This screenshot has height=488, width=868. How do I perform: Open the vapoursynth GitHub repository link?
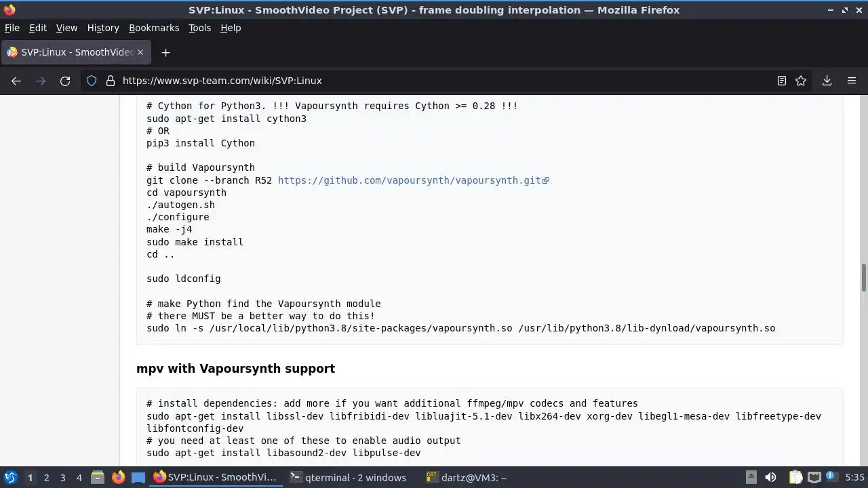[413, 180]
